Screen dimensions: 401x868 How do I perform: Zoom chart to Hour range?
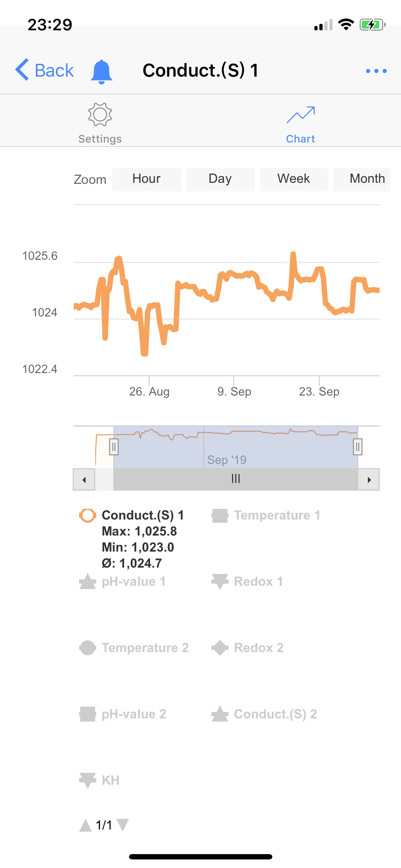[x=146, y=179]
